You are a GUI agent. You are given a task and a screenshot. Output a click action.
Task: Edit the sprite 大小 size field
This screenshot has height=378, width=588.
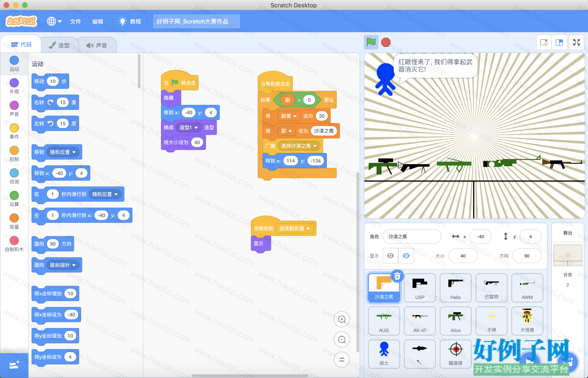(463, 256)
